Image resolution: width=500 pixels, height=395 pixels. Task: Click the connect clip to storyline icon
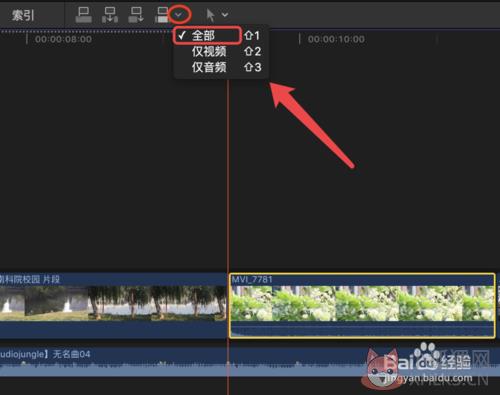click(83, 15)
